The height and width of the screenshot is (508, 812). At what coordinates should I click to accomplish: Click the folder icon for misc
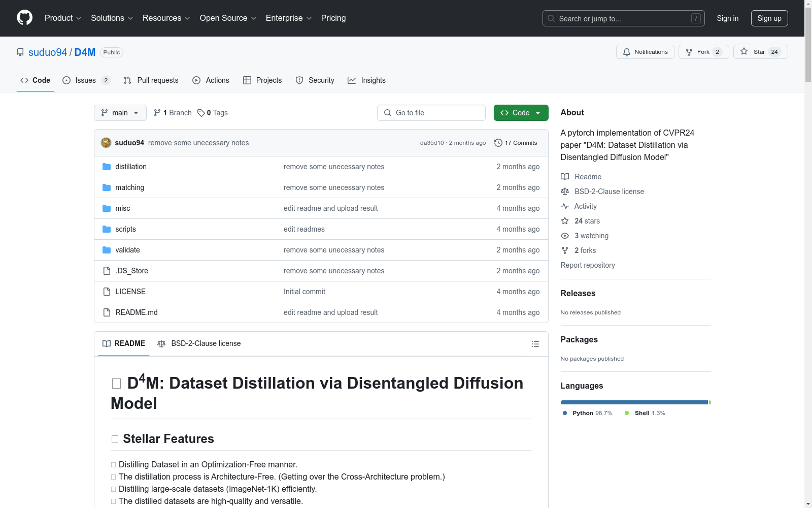coord(107,208)
